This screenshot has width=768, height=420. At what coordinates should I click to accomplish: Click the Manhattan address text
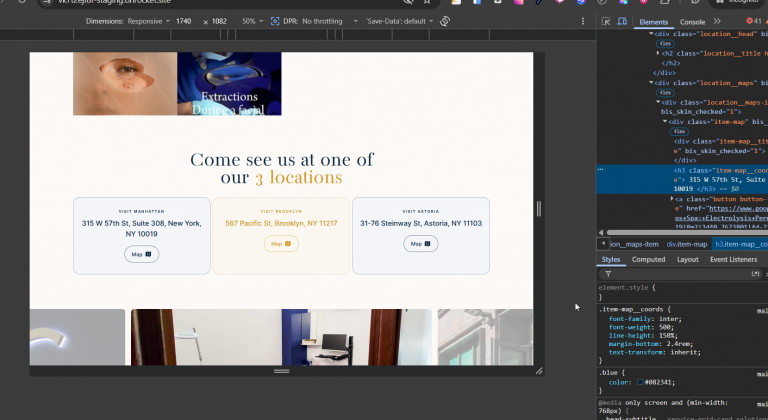[142, 228]
